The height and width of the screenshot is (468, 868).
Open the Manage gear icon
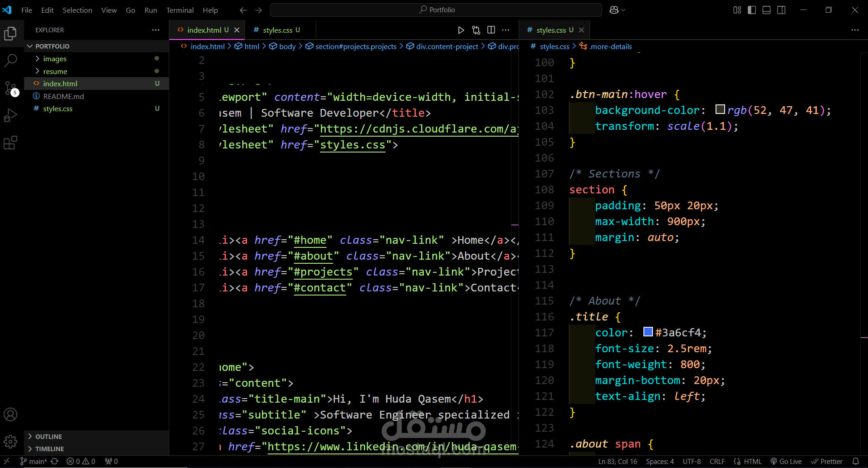[10, 441]
